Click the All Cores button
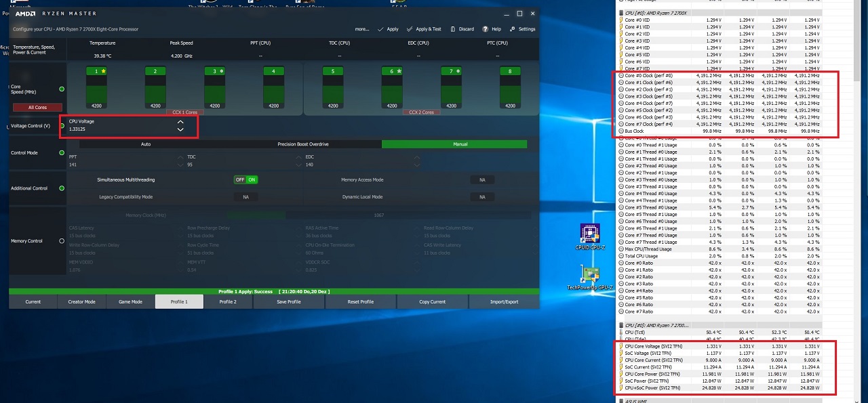 coord(37,107)
